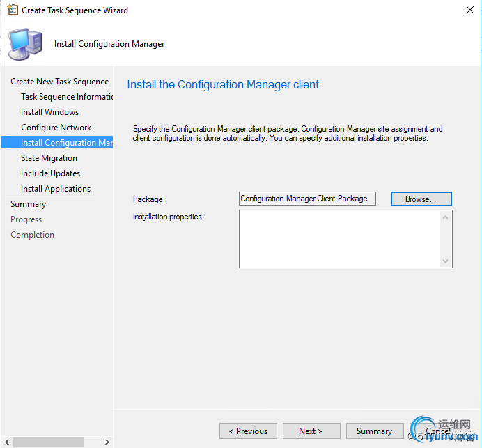
Task: Click the Completion step in navigation
Action: [32, 235]
